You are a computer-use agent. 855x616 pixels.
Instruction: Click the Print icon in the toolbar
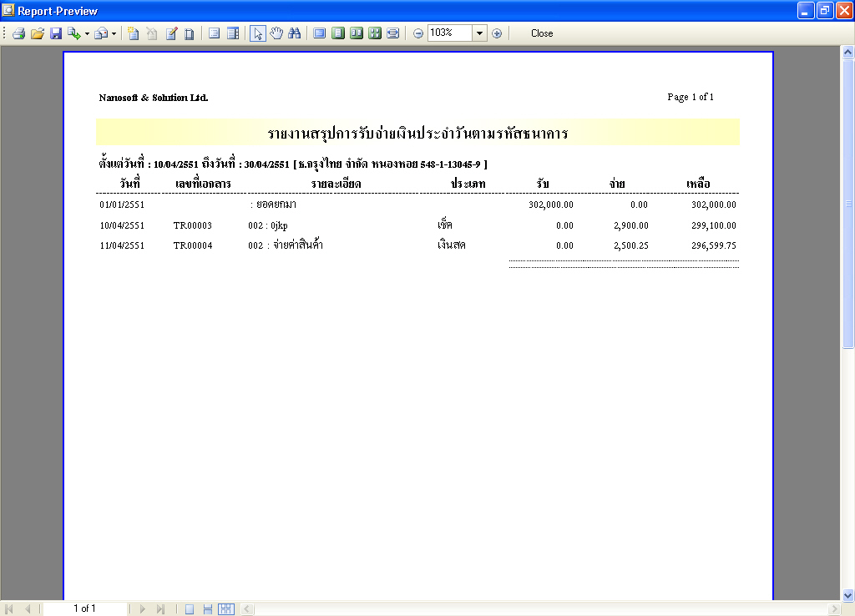19,33
